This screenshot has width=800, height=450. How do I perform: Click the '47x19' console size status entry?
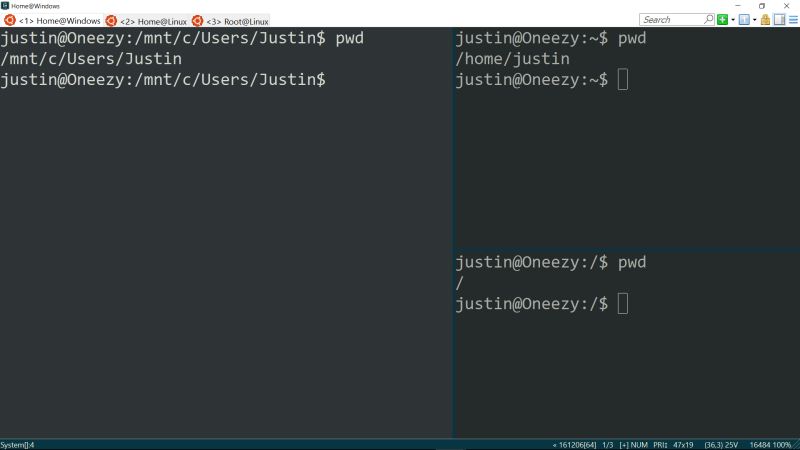click(x=683, y=445)
